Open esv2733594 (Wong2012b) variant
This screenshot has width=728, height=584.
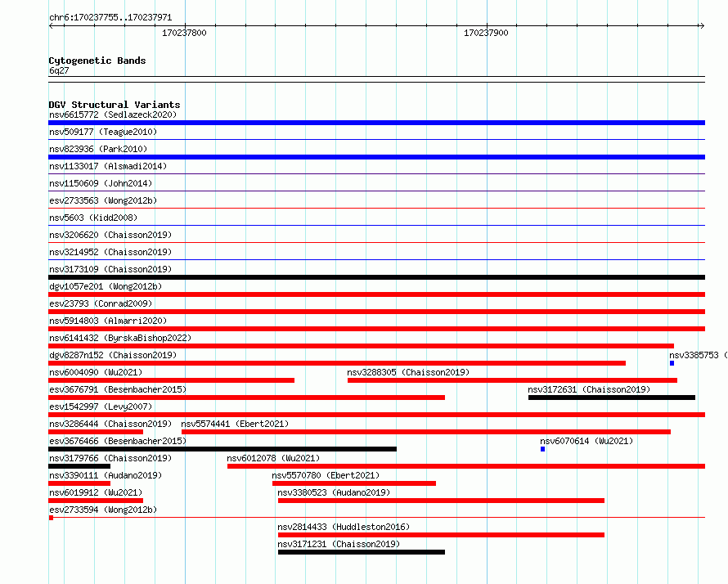pos(103,510)
